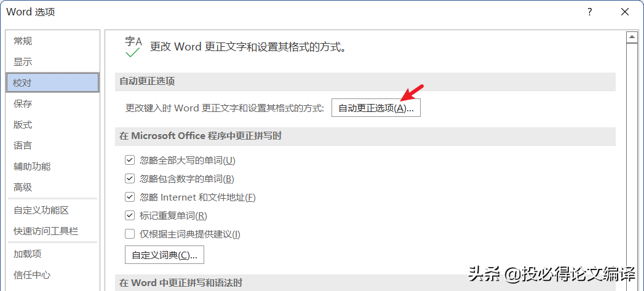Click the scrollbar up arrow

click(x=631, y=38)
